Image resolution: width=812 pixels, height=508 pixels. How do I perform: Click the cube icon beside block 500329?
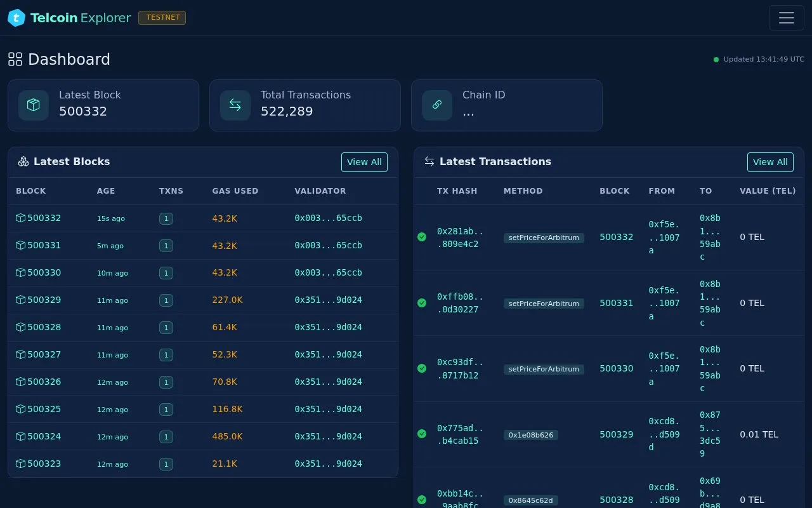[x=20, y=300]
